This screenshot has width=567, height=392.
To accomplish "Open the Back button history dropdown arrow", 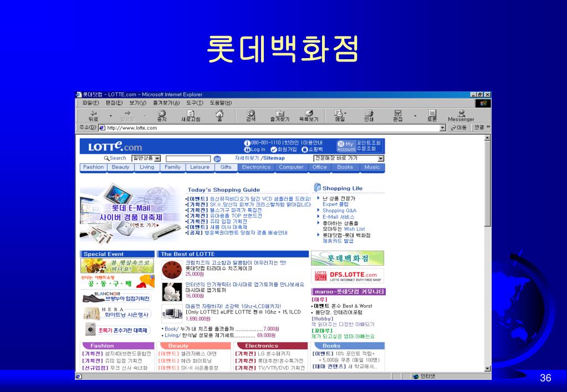I will pos(111,116).
